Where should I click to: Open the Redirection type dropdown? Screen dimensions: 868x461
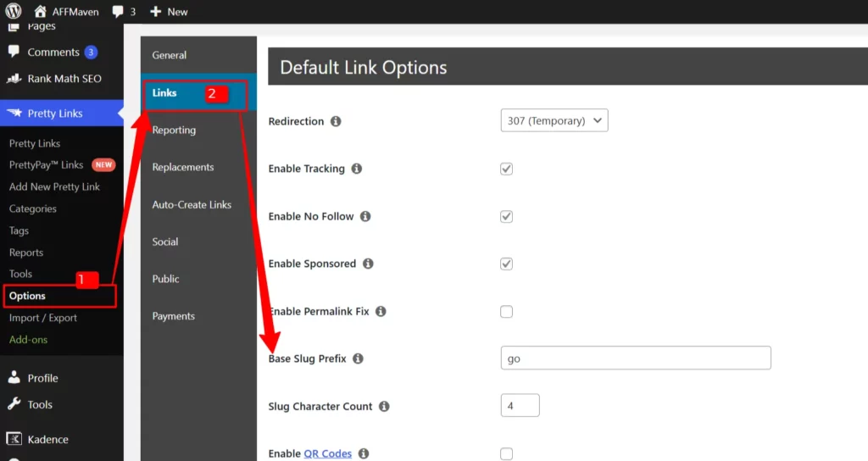[554, 121]
